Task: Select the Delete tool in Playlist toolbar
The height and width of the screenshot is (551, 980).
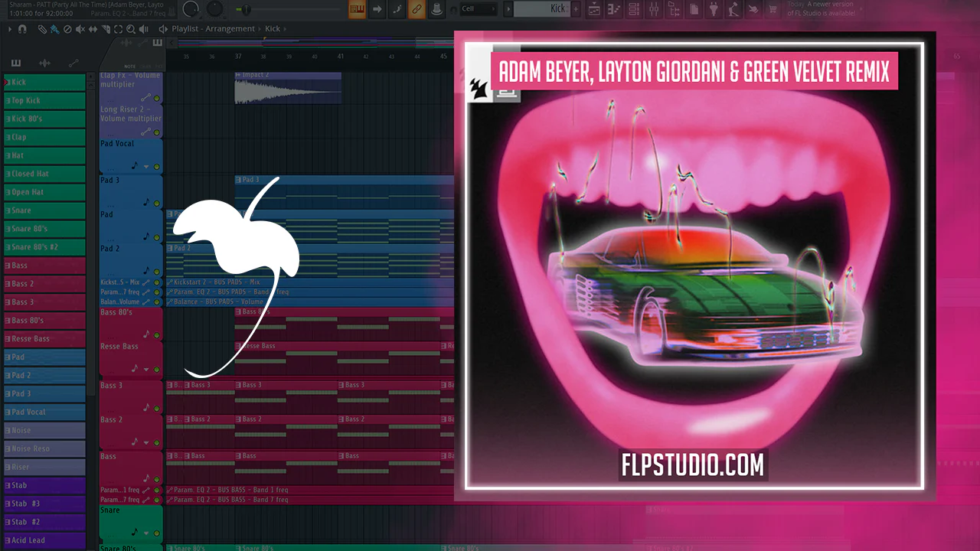Action: [67, 29]
